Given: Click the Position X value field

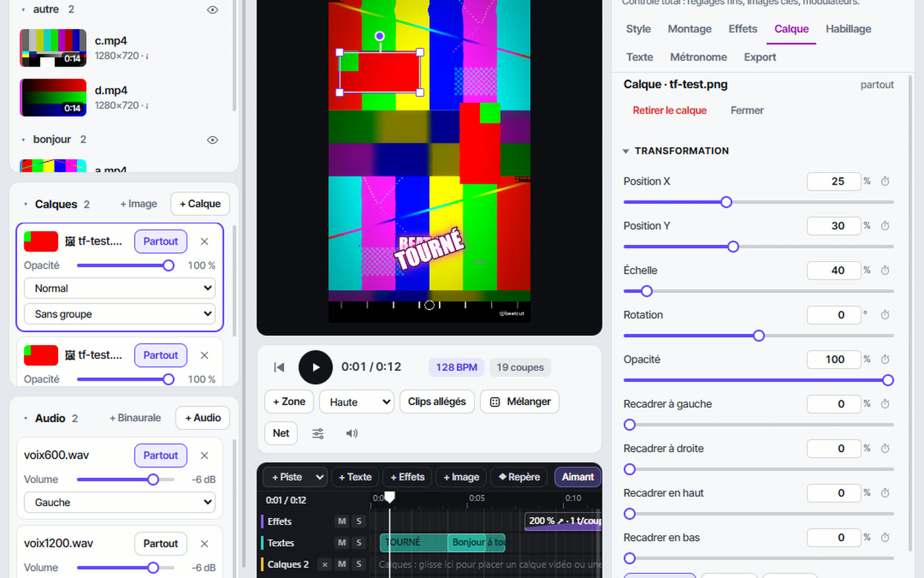Looking at the screenshot, I should click(x=834, y=181).
